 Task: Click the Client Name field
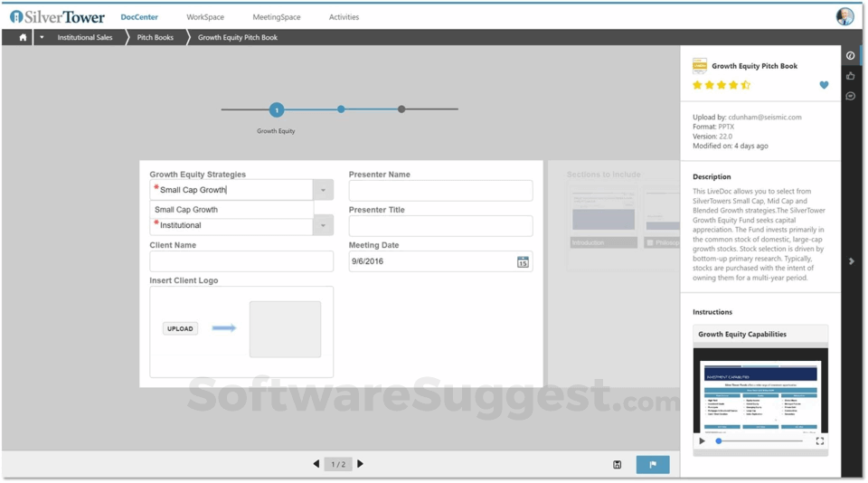pos(241,261)
